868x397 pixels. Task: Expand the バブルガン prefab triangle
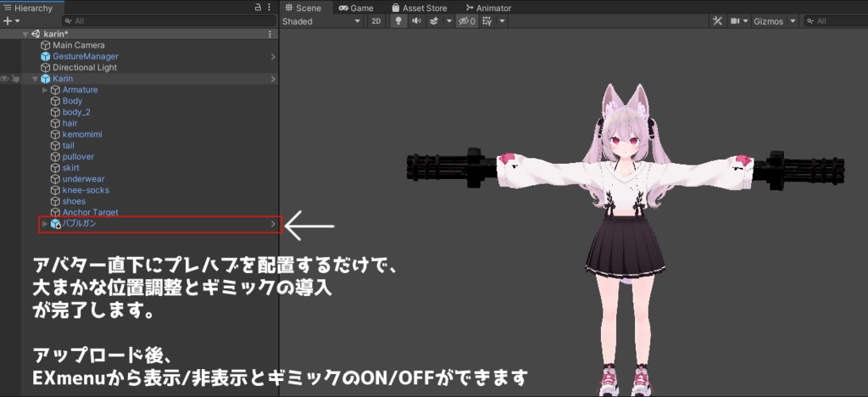45,224
